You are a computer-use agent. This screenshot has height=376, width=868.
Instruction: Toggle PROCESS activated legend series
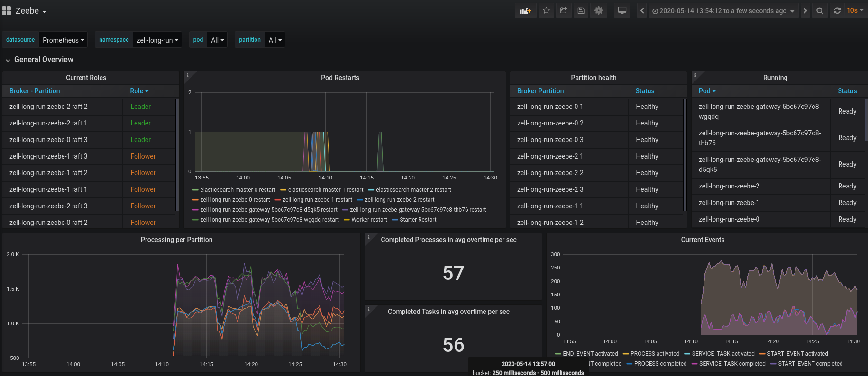[655, 354]
